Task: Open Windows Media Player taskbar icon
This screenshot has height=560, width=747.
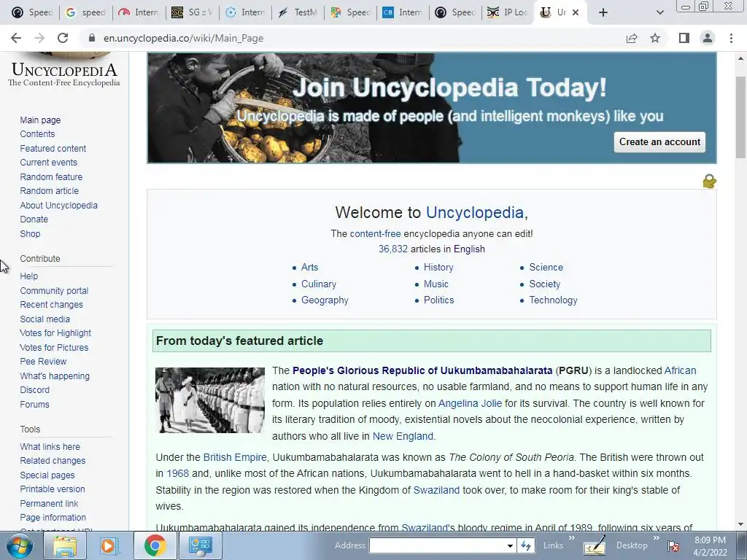Action: (x=108, y=545)
